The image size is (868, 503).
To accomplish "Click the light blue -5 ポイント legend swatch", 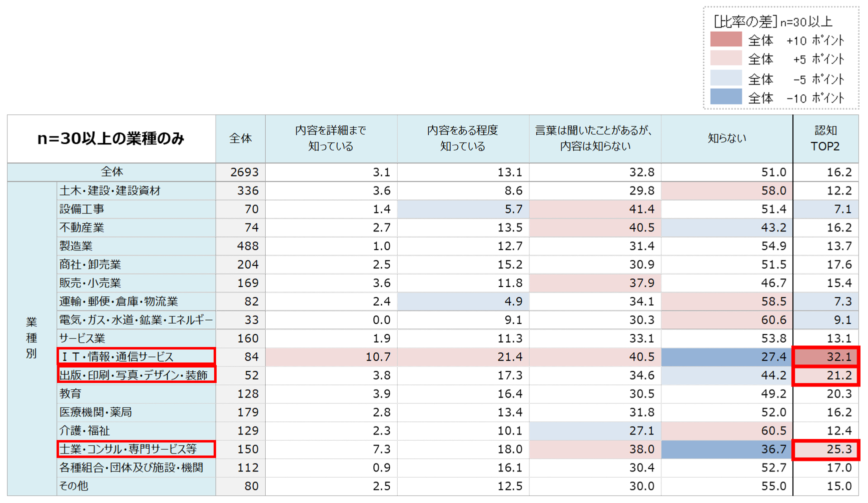I will click(x=725, y=78).
